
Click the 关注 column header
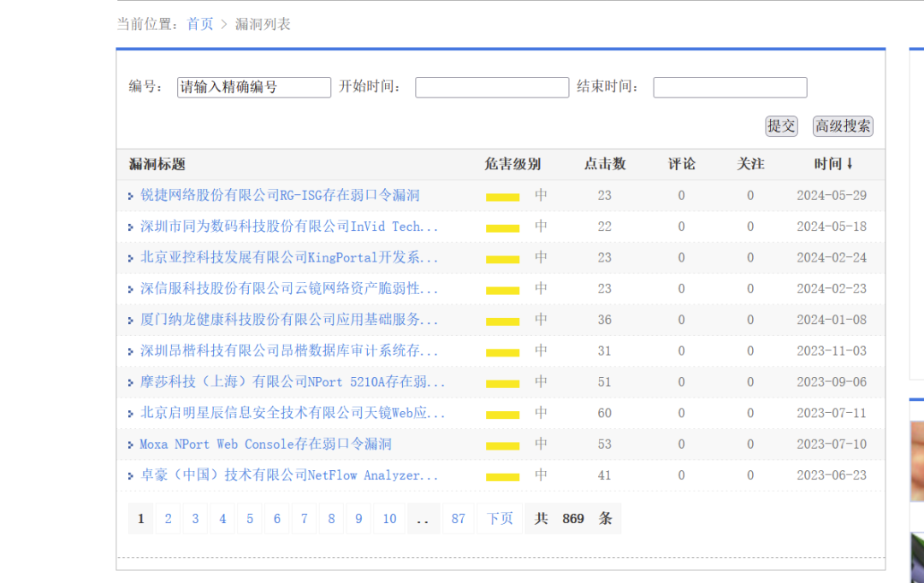(751, 164)
